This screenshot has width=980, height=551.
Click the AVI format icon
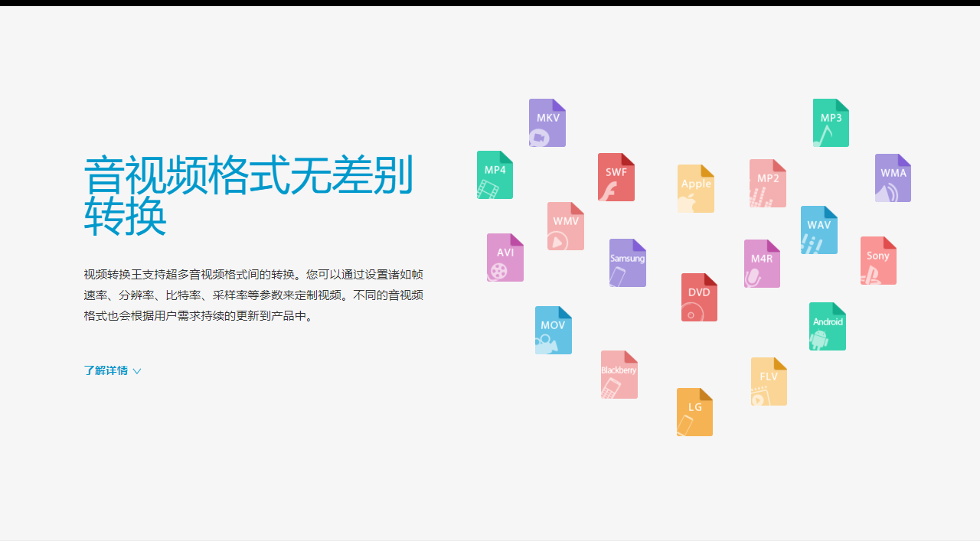coord(505,256)
